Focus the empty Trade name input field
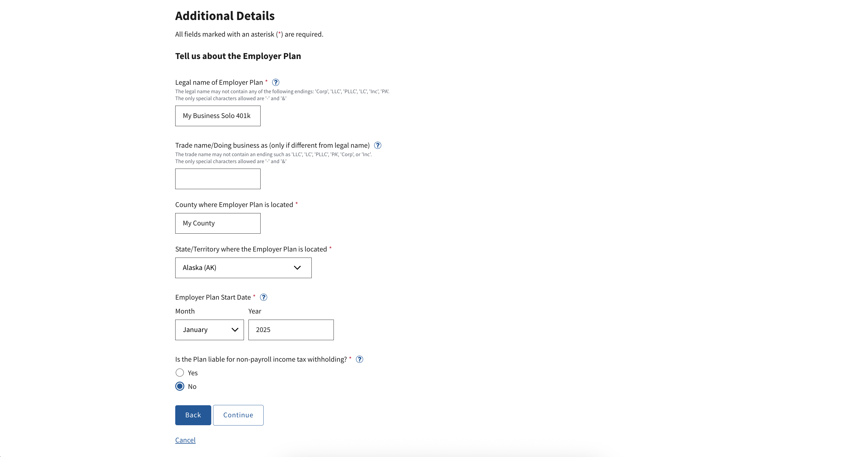868x457 pixels. (218, 179)
